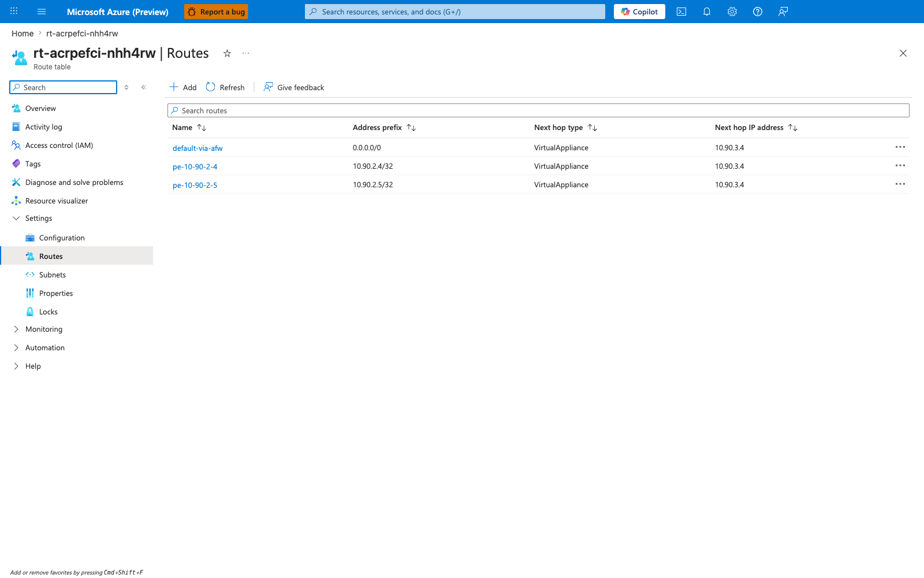Screen dimensions: 924x578
Task: Open the top-bar feedback icon
Action: pyautogui.click(x=783, y=12)
